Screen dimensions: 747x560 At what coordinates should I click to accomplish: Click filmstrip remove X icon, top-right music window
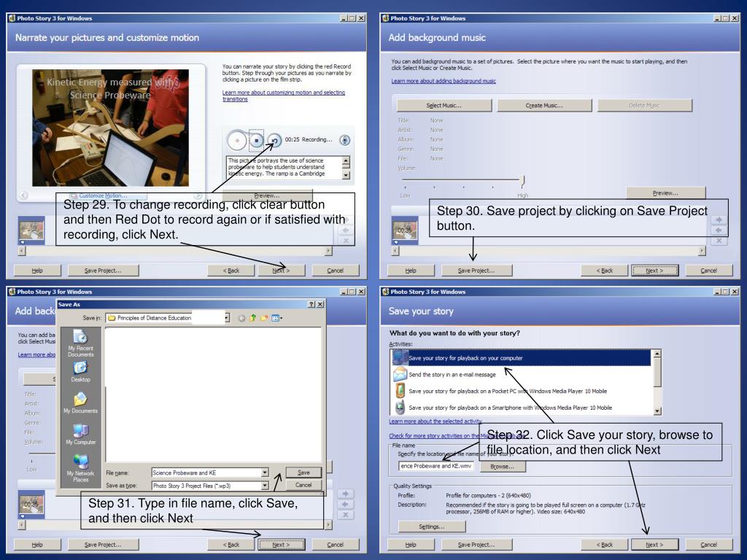pos(719,241)
